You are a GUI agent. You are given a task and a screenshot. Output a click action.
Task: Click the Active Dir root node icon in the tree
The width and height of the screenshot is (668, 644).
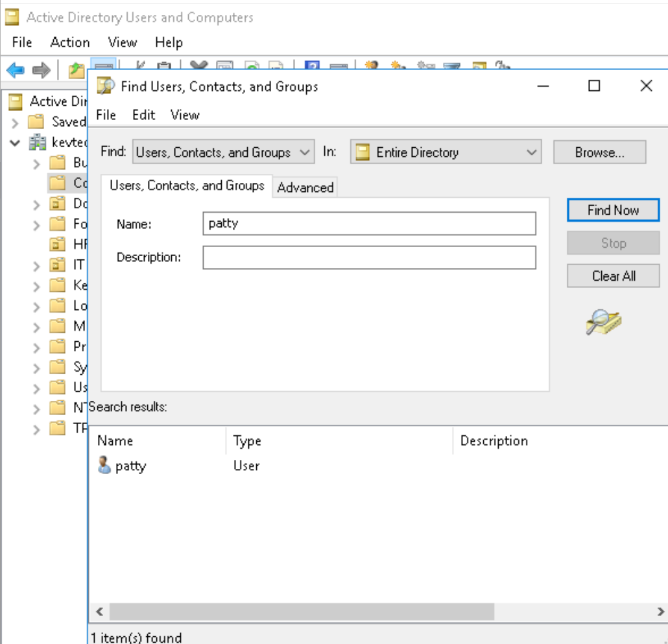tap(16, 101)
